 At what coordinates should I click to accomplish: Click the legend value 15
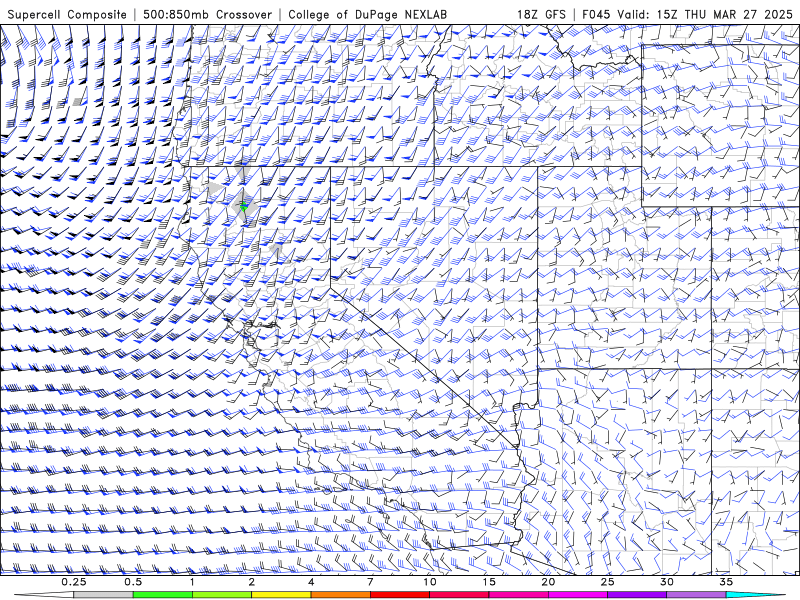(489, 582)
